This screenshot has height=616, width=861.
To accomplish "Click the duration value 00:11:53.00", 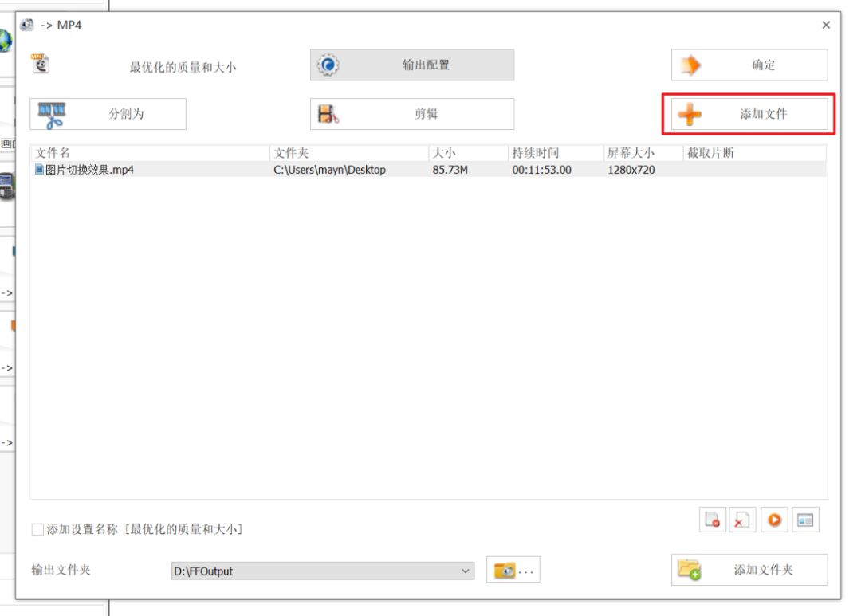I will coord(541,170).
